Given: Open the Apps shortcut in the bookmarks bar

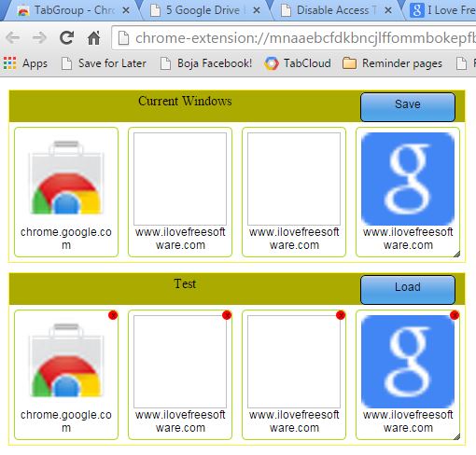Looking at the screenshot, I should [x=25, y=63].
